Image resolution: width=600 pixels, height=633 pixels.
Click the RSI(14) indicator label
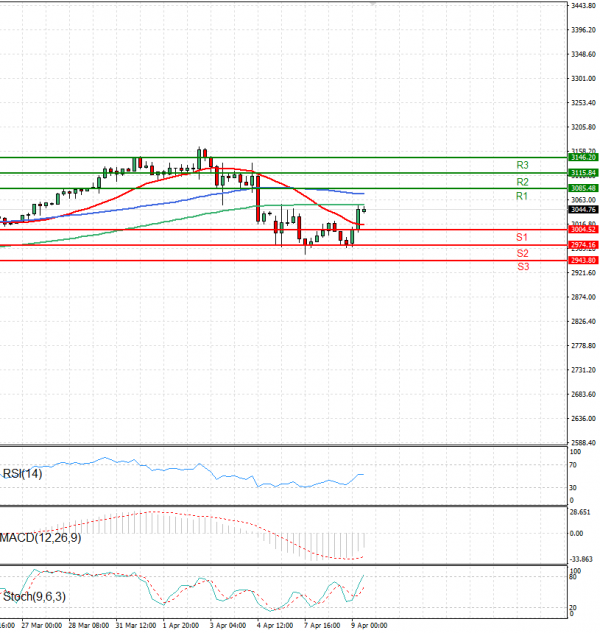pyautogui.click(x=23, y=474)
